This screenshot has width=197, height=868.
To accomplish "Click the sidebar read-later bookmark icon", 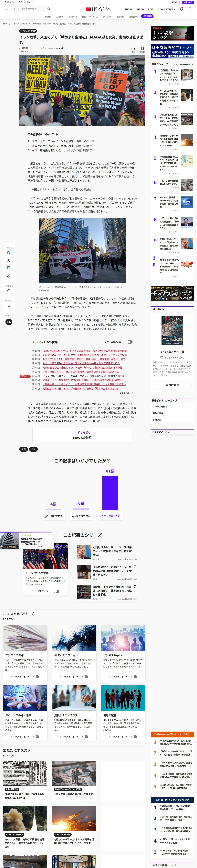I will 9,306.
